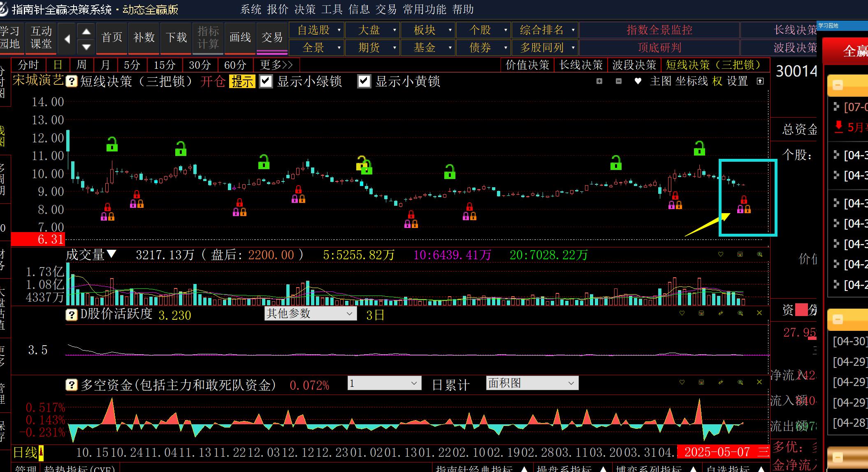Click the heart icon in the 成交量 panel header
The width and height of the screenshot is (868, 472).
(721, 254)
